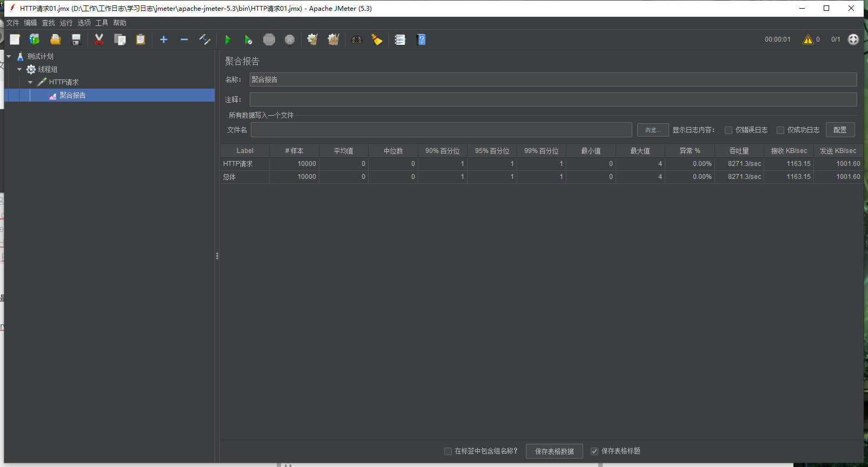Collapse the HTTP请求 tree node arrow
This screenshot has height=467, width=868.
click(30, 82)
